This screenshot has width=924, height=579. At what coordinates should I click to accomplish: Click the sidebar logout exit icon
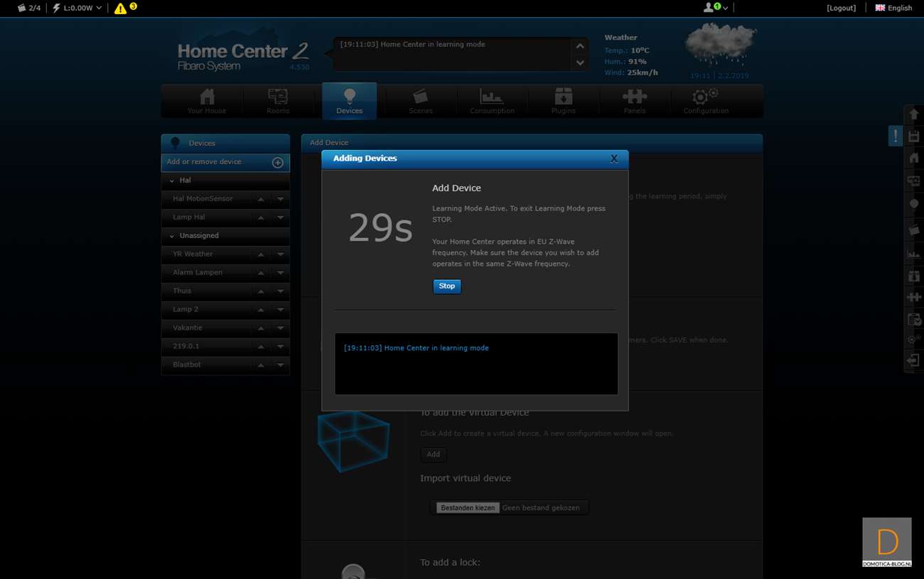914,361
